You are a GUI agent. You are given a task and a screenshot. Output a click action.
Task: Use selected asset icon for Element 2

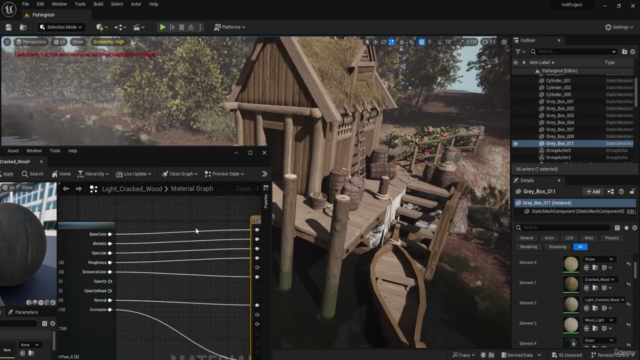pyautogui.click(x=587, y=308)
